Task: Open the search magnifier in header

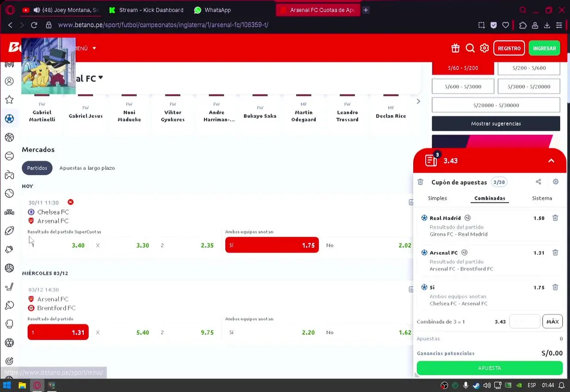Action: click(x=470, y=48)
